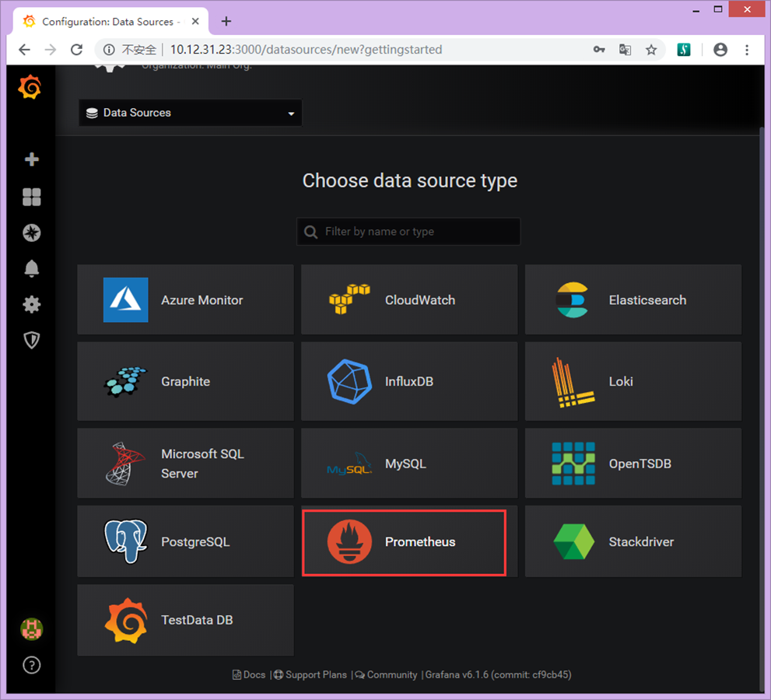
Task: Open the Configuration gear icon
Action: pos(32,304)
